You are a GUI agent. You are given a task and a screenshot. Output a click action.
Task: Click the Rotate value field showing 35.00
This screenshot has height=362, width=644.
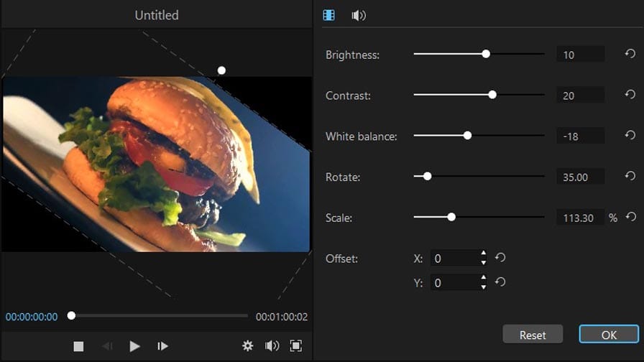pos(580,177)
